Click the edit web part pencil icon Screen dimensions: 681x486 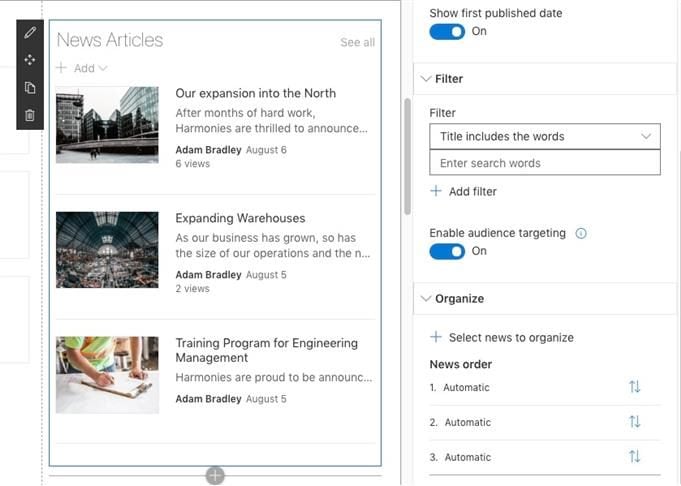tap(30, 33)
